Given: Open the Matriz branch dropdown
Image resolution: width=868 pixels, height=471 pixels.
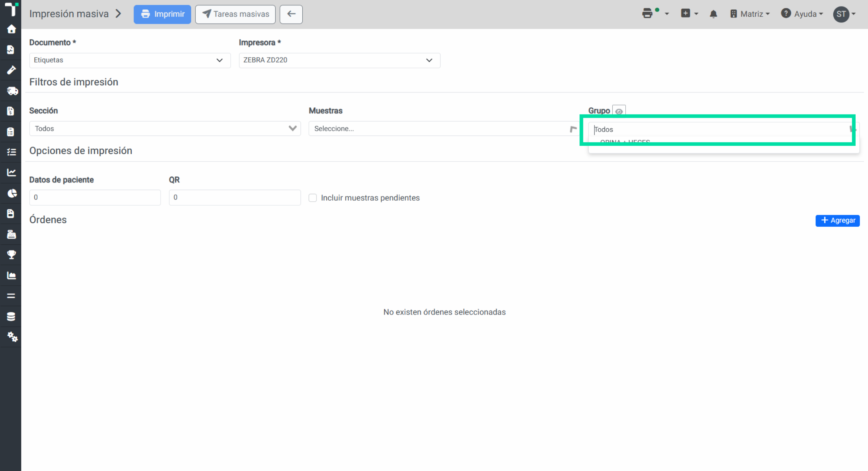Looking at the screenshot, I should click(x=750, y=14).
